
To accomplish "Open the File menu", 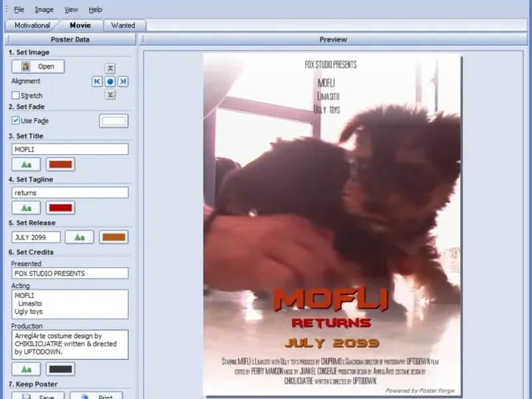I will tap(19, 9).
